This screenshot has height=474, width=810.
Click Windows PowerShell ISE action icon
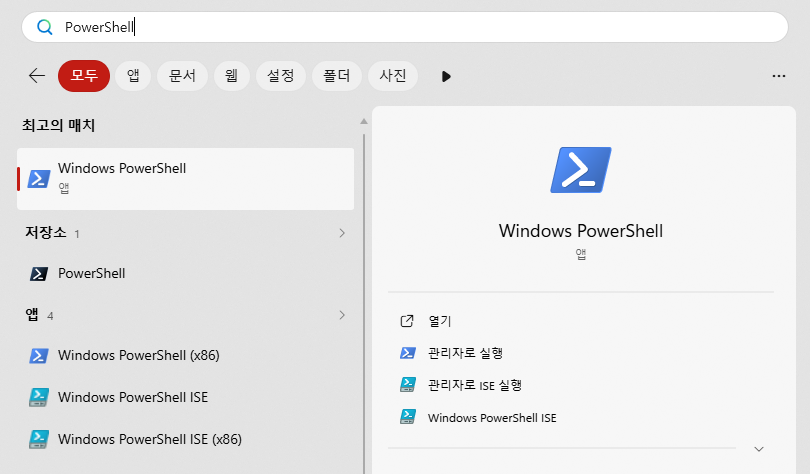coord(408,417)
